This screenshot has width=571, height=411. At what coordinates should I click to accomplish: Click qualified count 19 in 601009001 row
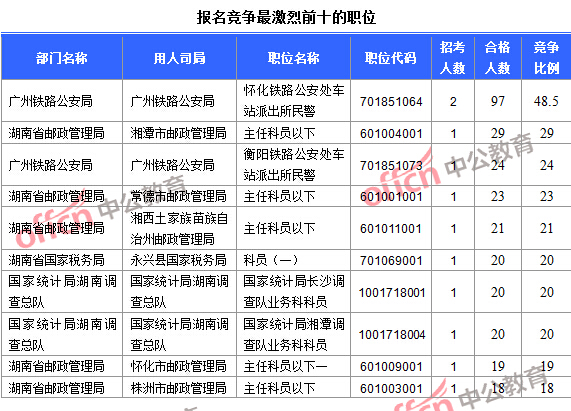click(498, 366)
